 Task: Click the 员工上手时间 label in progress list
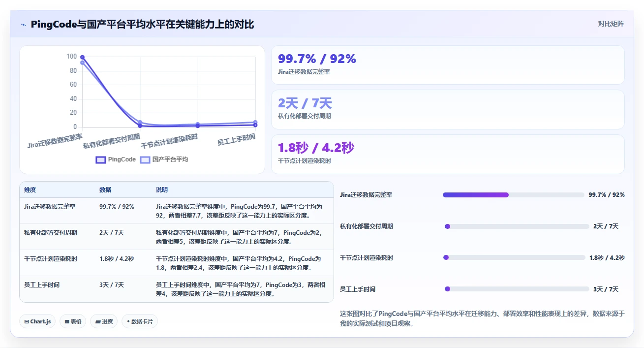pyautogui.click(x=358, y=289)
